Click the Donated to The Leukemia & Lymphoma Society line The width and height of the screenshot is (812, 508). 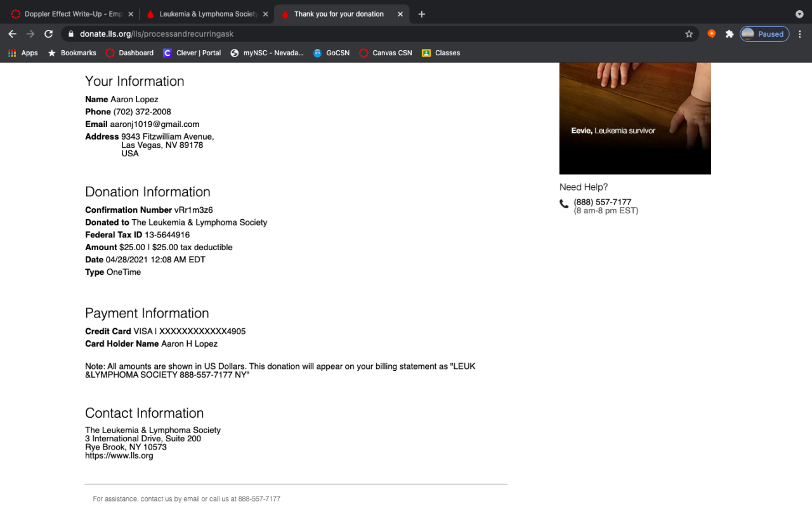click(176, 223)
